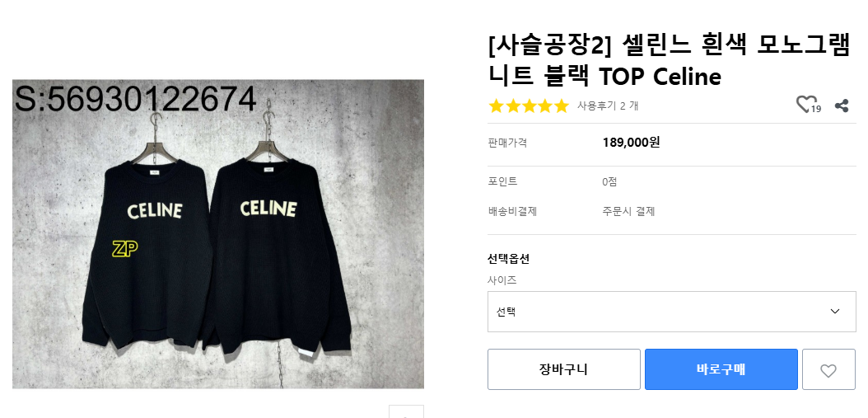
Task: Click the 주문시 결제 shipping fee text
Action: [x=628, y=211]
